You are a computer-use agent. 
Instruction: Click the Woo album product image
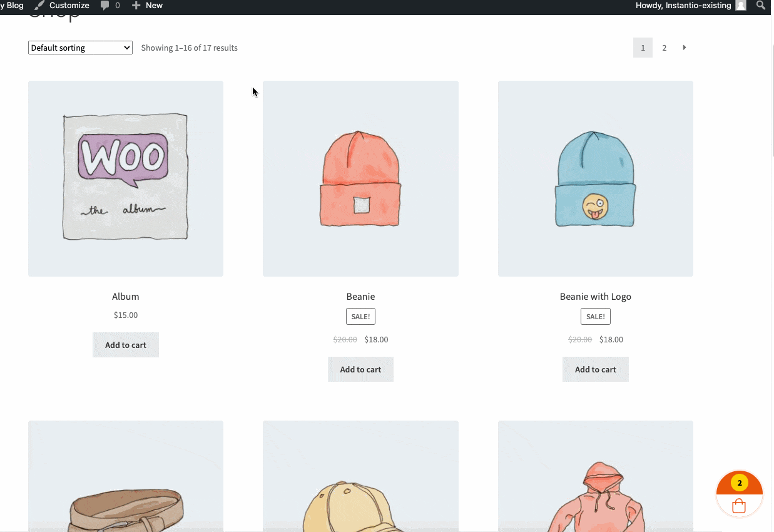(x=126, y=178)
